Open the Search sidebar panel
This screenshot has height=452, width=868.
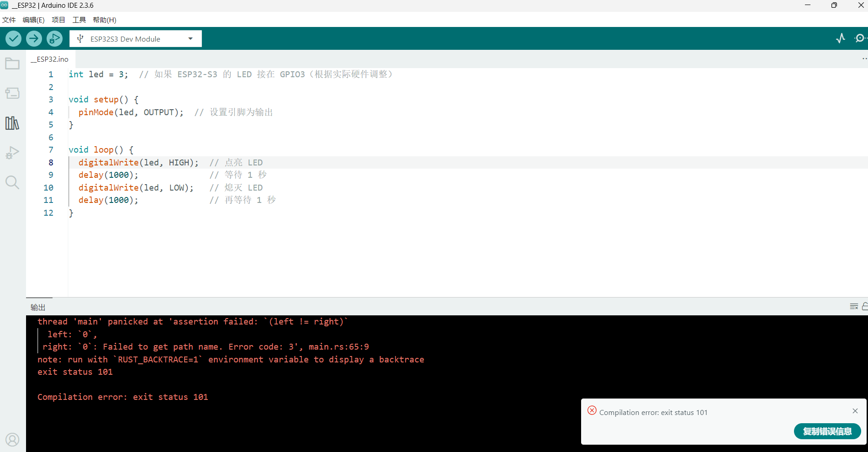pos(12,182)
